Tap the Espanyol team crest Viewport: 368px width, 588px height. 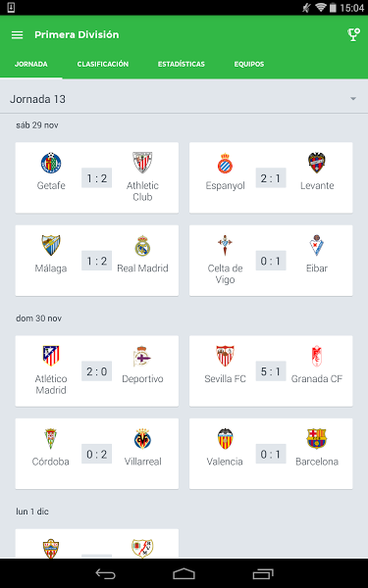[225, 163]
